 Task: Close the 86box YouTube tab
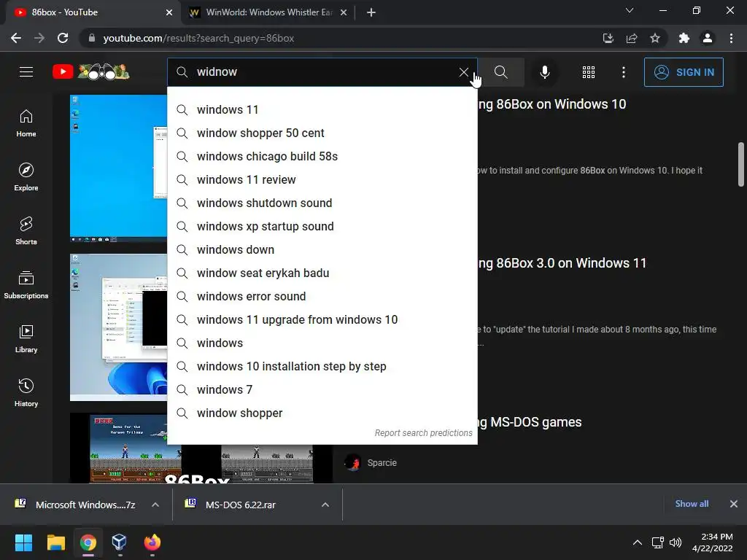169,12
